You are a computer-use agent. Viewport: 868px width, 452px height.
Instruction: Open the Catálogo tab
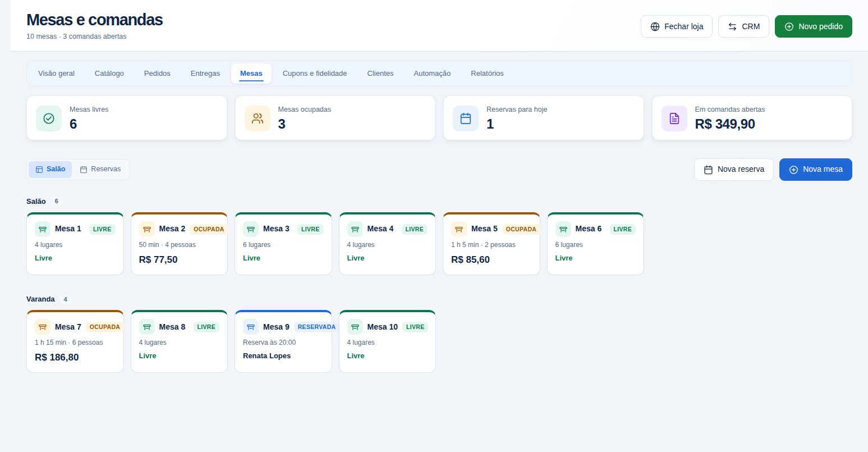109,74
